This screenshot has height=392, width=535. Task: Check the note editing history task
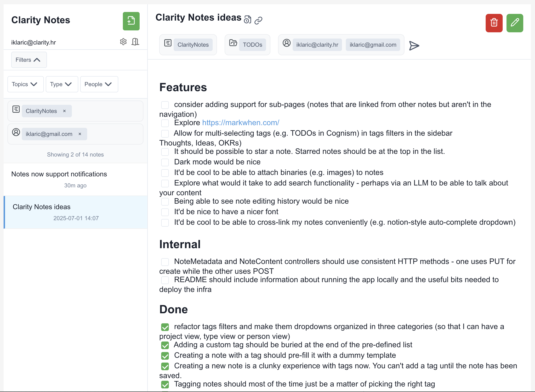tap(165, 202)
